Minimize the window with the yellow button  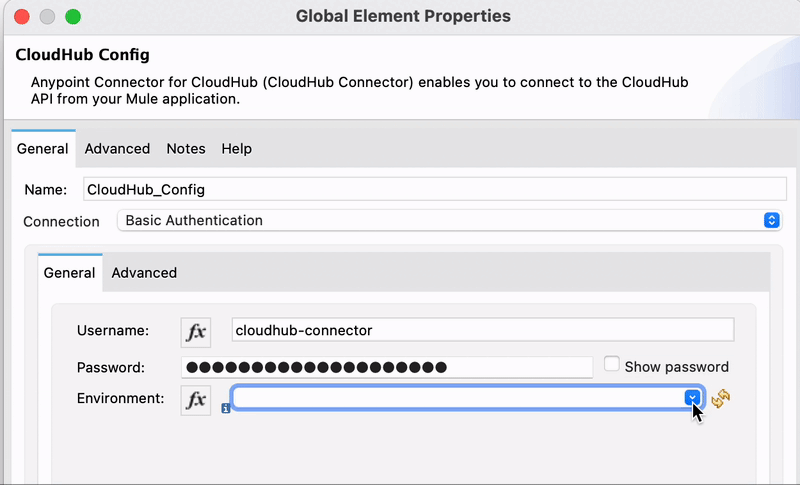[x=47, y=17]
